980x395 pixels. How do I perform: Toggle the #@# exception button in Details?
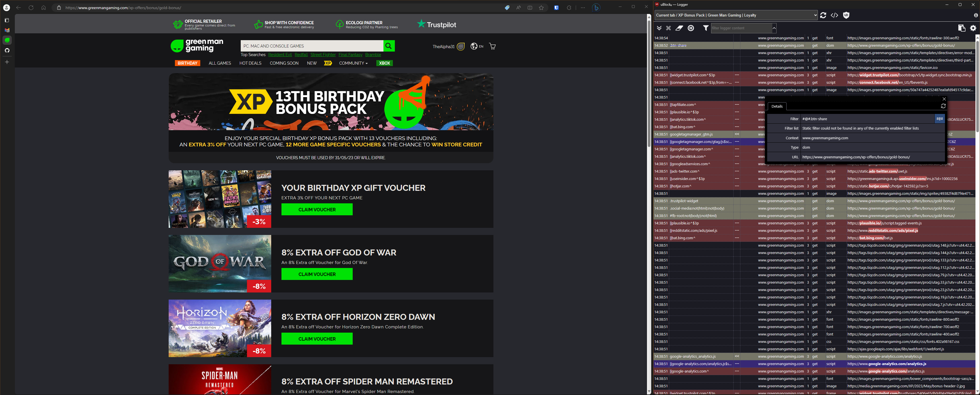coord(939,119)
